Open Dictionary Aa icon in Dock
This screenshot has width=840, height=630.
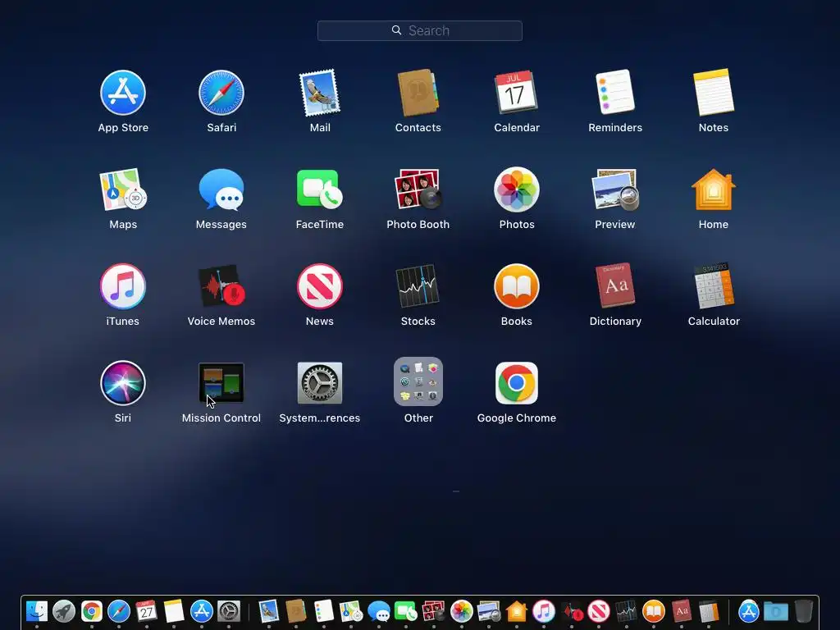tap(682, 610)
